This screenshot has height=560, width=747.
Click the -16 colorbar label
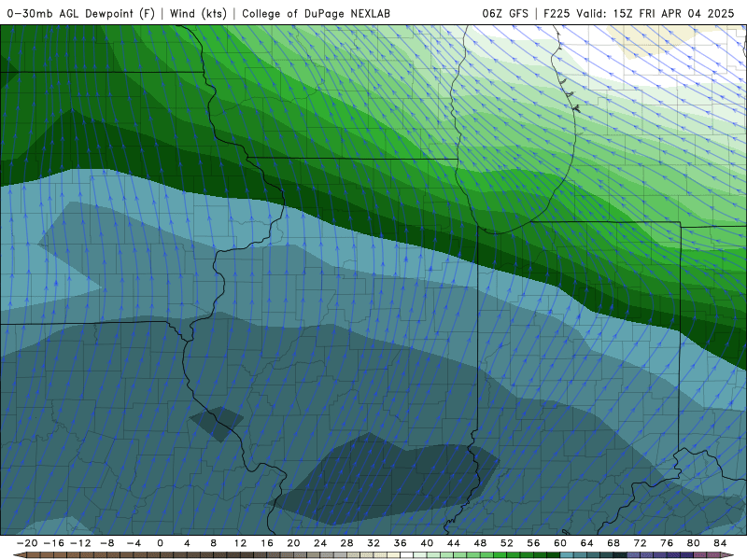53,543
